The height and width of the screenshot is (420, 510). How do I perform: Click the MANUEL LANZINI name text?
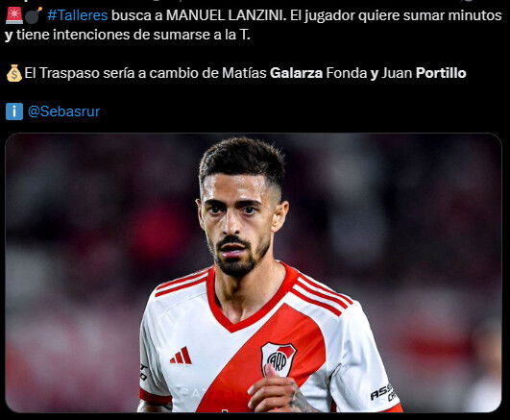(x=227, y=15)
